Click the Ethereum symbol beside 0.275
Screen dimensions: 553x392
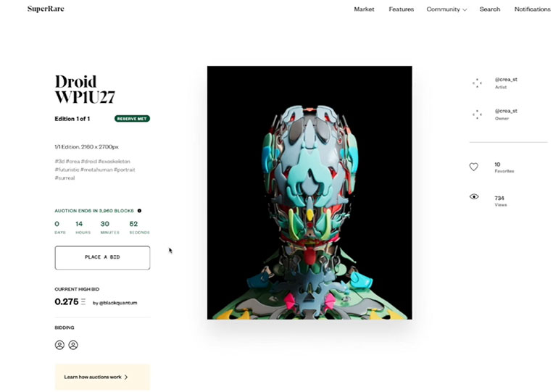pyautogui.click(x=83, y=301)
